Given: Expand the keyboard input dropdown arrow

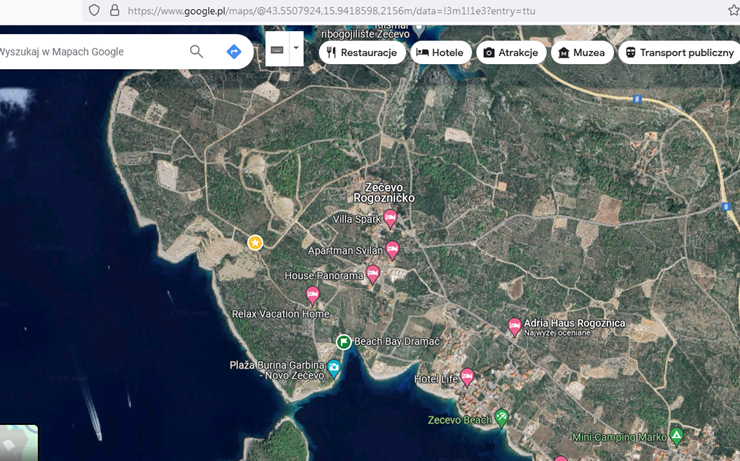Looking at the screenshot, I should (x=296, y=50).
